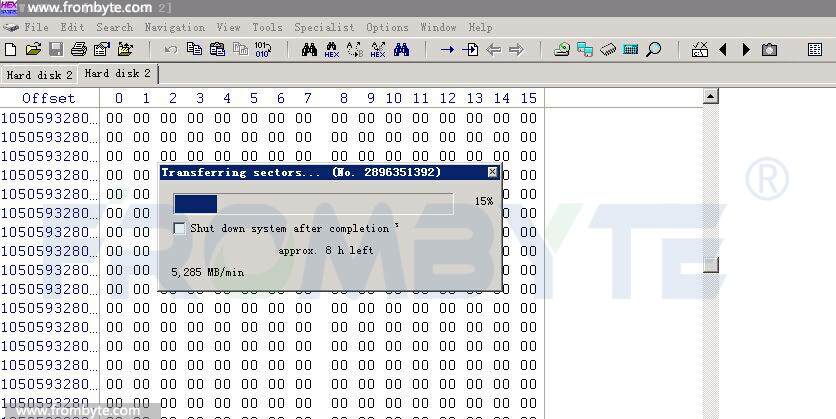Click the black right triangle next icon
This screenshot has width=836, height=419.
pos(746,50)
